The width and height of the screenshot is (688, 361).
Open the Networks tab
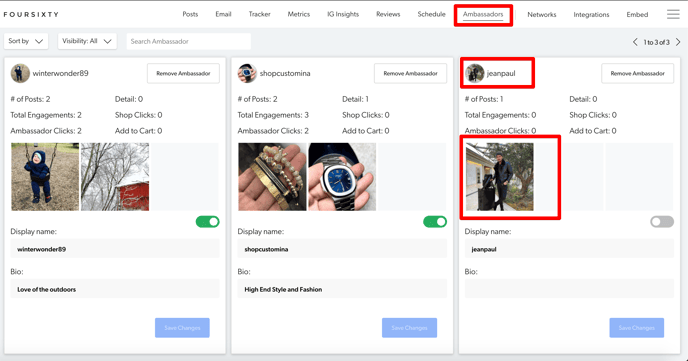(x=541, y=14)
